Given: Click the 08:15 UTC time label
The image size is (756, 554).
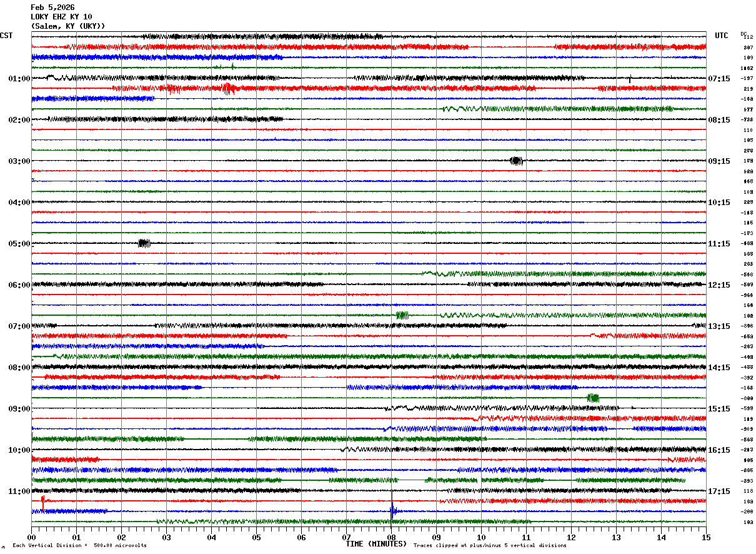Looking at the screenshot, I should pos(719,120).
